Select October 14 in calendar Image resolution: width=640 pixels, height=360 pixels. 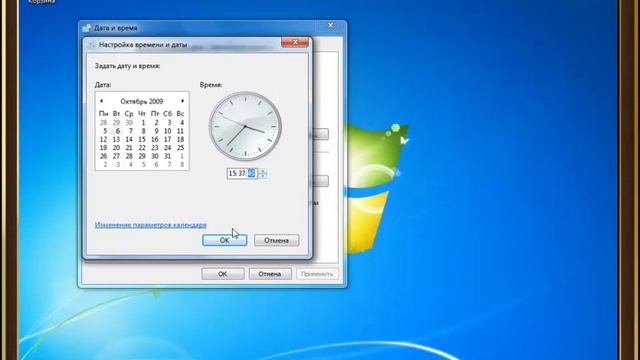coord(129,140)
